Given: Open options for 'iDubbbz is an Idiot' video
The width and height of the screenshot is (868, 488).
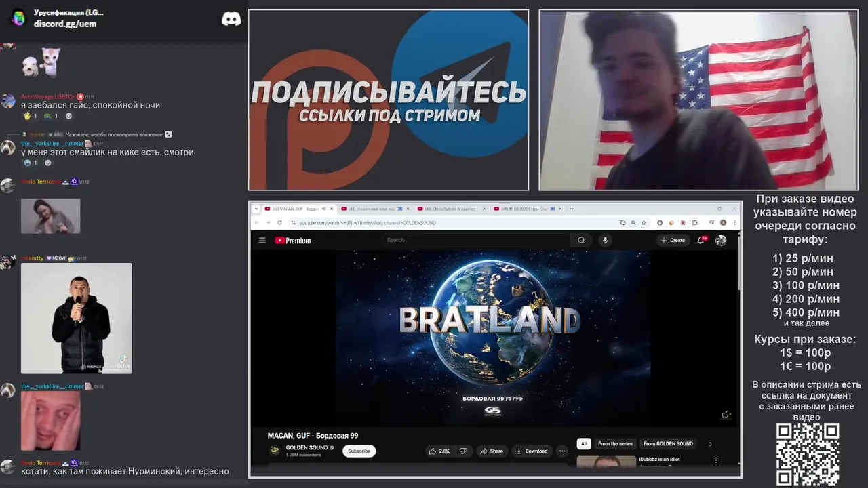Looking at the screenshot, I should coord(715,460).
